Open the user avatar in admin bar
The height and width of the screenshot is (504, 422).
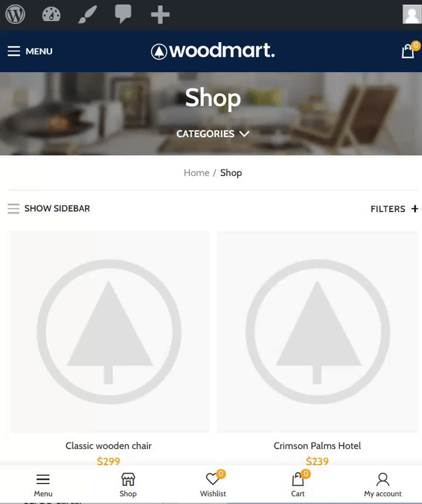(x=411, y=15)
